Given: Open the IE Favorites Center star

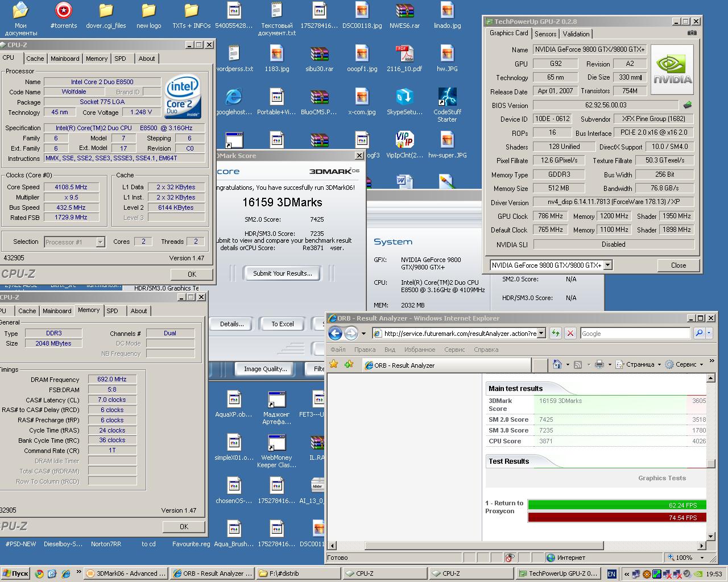Looking at the screenshot, I should click(x=334, y=364).
